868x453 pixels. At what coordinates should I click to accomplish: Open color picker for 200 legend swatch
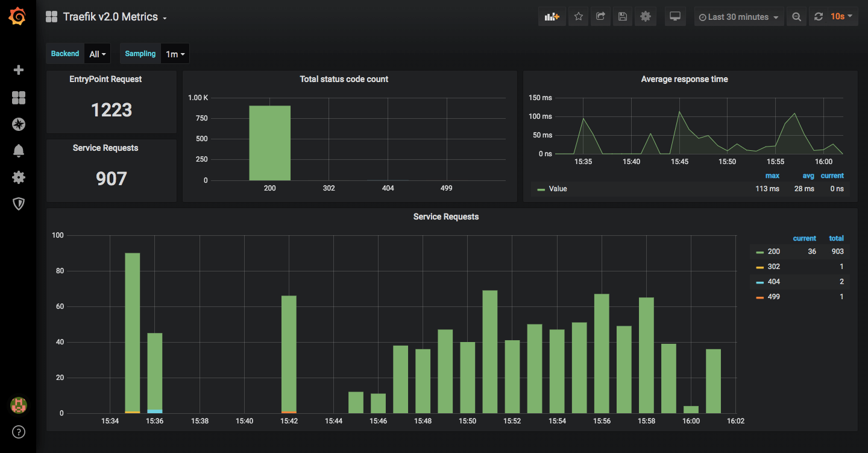[x=759, y=252]
